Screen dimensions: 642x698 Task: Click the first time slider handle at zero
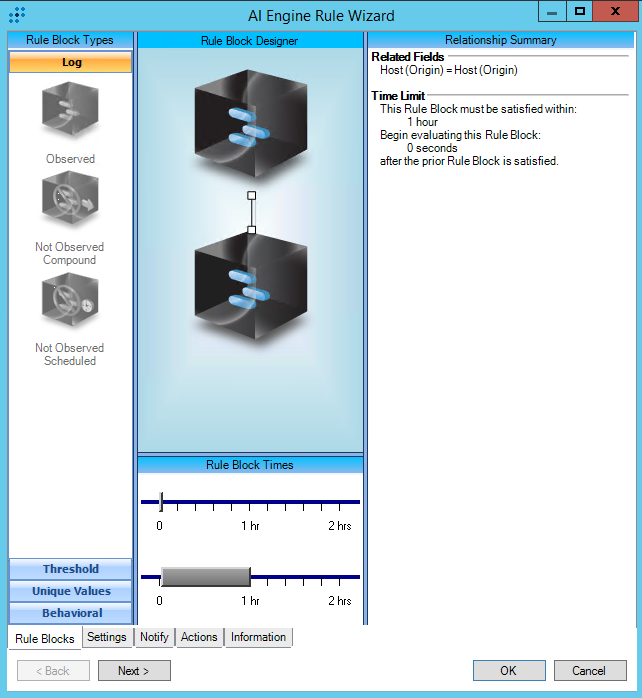[x=161, y=501]
